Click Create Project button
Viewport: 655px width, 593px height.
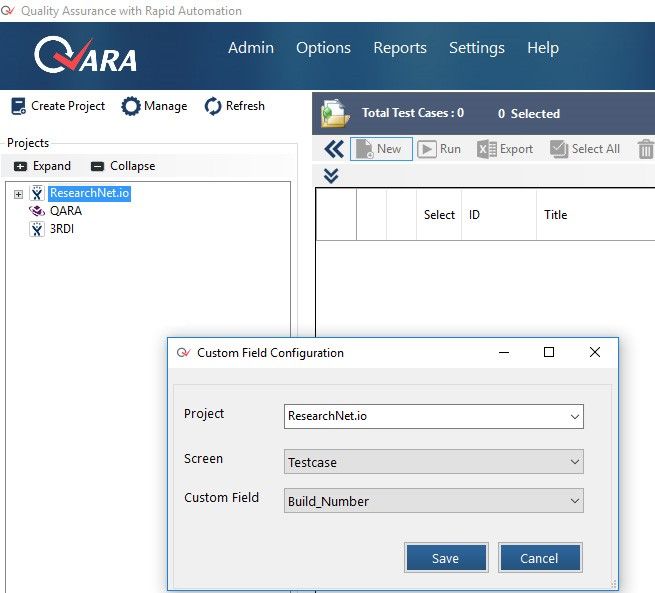click(58, 106)
